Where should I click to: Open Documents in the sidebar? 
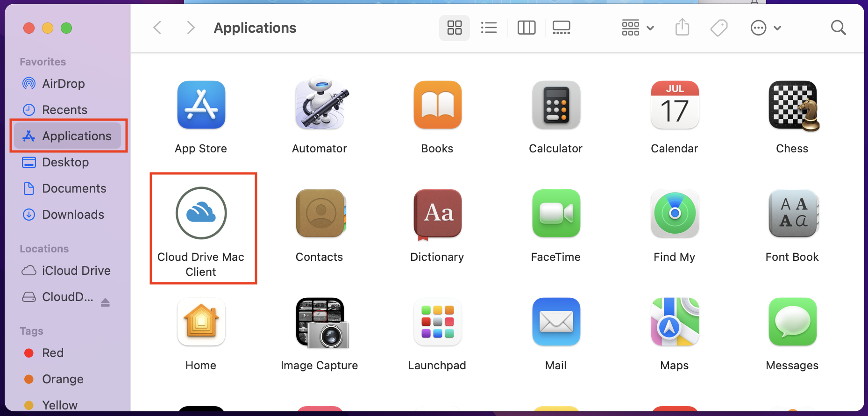(x=68, y=188)
